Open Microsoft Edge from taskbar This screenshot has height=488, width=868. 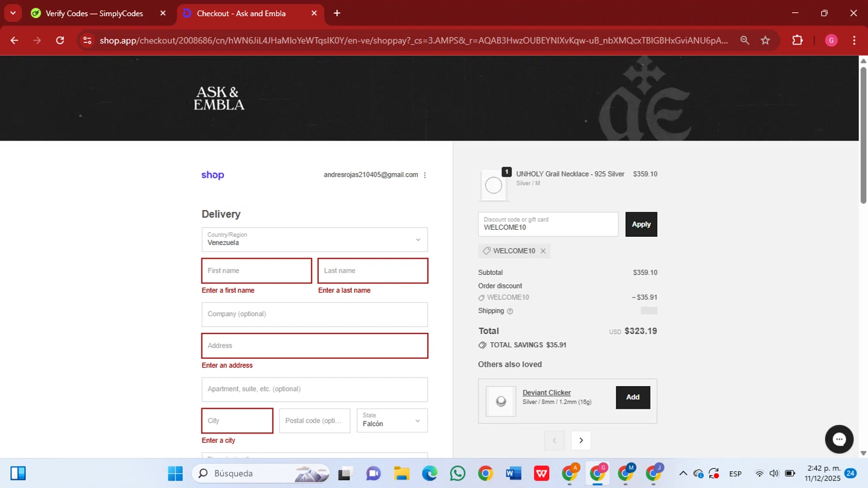click(429, 474)
